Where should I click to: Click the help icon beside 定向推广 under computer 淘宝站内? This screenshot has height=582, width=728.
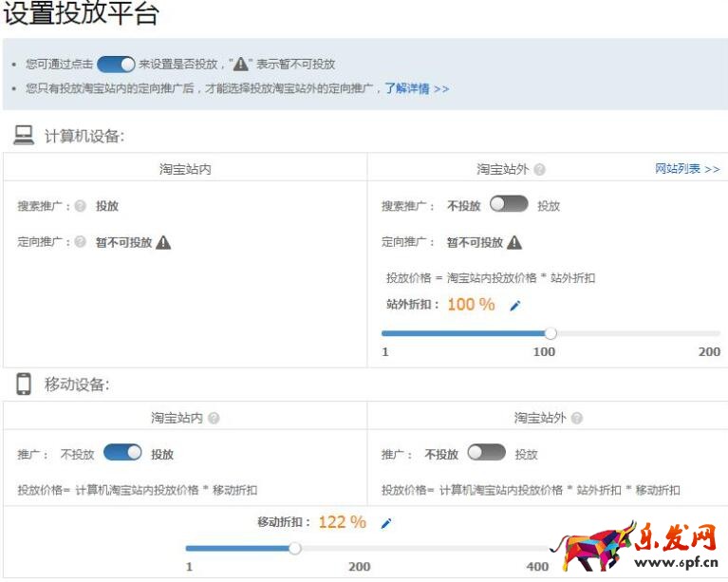81,242
